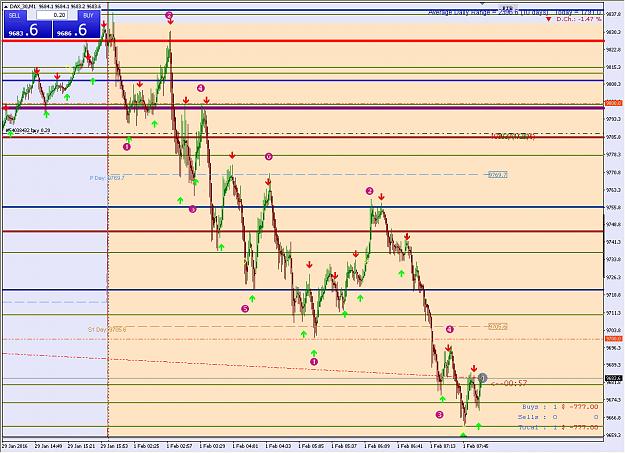625x453 pixels.
Task: Click the black current price tag on axis
Action: tap(614, 378)
